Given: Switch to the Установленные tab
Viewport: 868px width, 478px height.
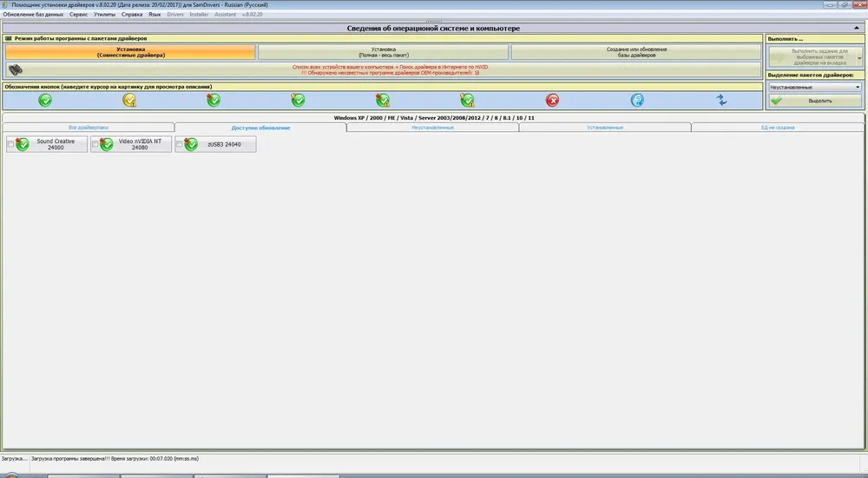Looking at the screenshot, I should [605, 128].
